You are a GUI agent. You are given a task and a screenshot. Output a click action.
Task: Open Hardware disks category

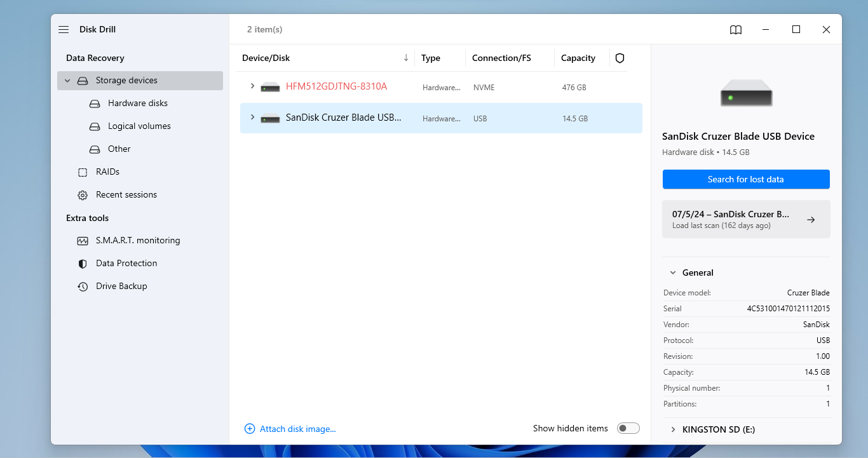138,104
